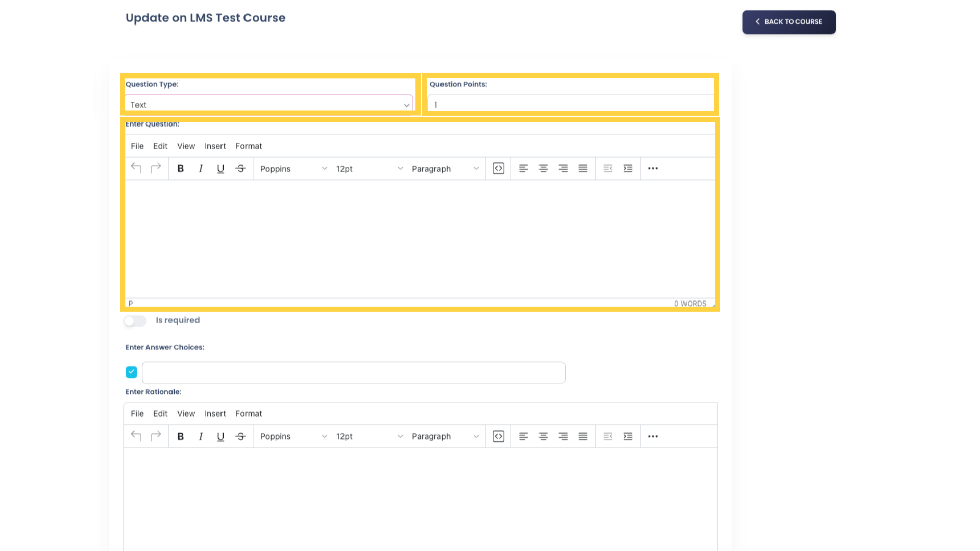The height and width of the screenshot is (551, 980).
Task: Click the Italic icon in question editor
Action: 200,168
